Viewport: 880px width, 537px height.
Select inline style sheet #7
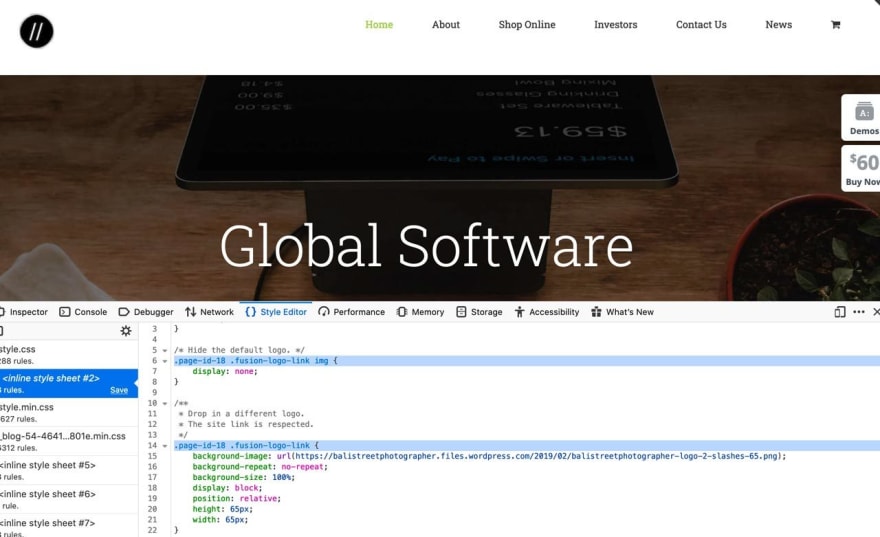(x=68, y=526)
